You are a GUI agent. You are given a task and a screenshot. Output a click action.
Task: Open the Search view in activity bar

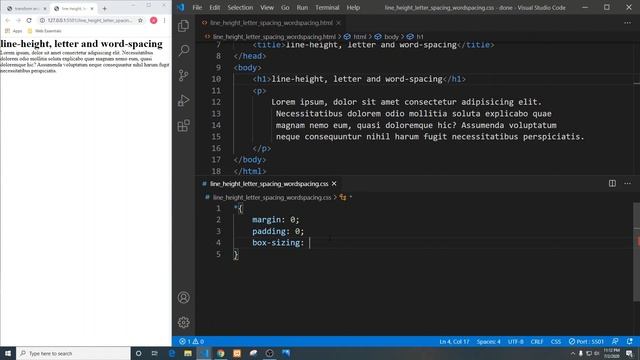pos(184,51)
